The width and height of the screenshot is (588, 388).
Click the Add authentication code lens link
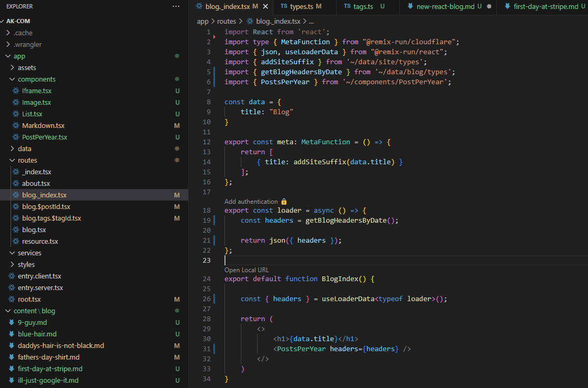click(x=251, y=202)
